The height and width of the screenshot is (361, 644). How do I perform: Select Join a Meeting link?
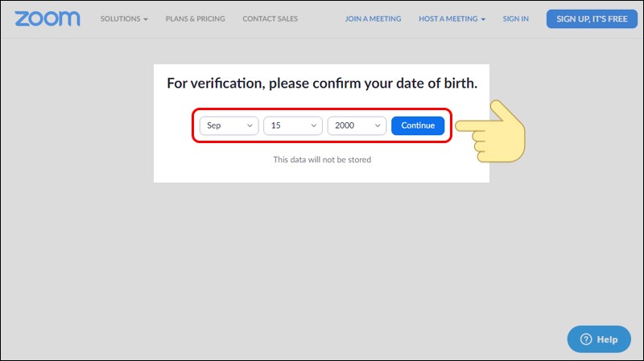pyautogui.click(x=373, y=18)
